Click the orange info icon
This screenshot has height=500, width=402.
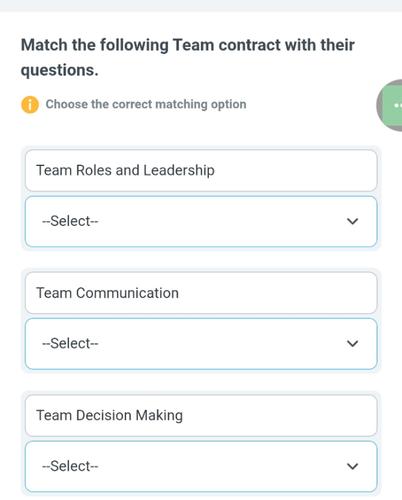point(30,105)
